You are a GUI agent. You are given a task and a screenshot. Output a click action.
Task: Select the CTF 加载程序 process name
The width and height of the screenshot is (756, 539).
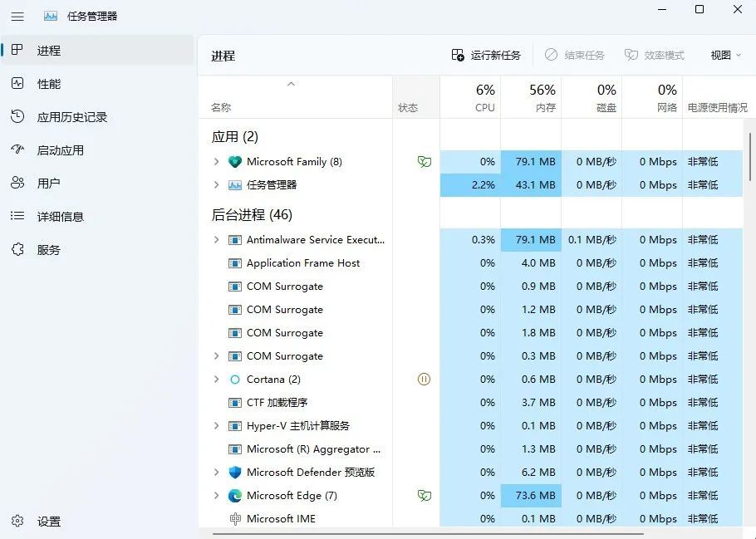pos(277,403)
